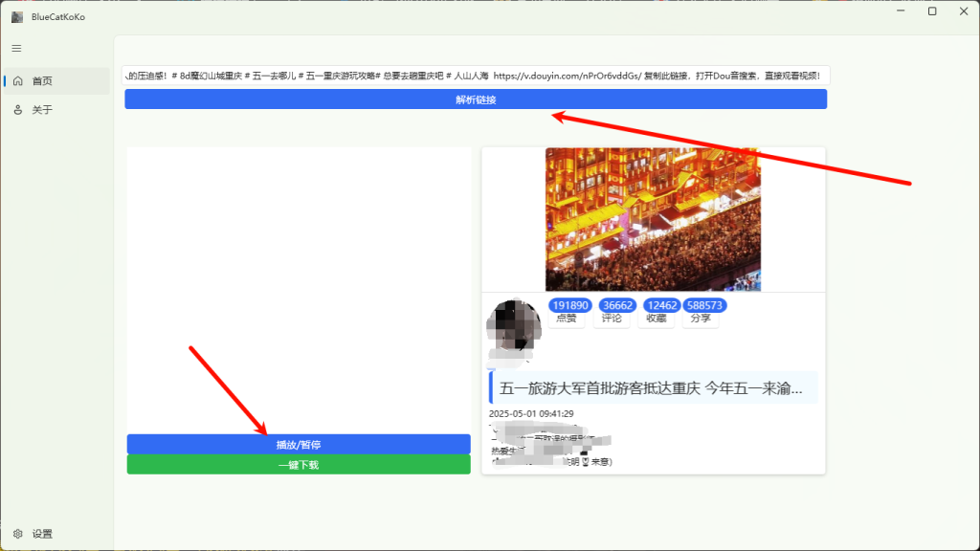980x551 pixels.
Task: Open 设置 at the sidebar bottom
Action: [x=40, y=533]
